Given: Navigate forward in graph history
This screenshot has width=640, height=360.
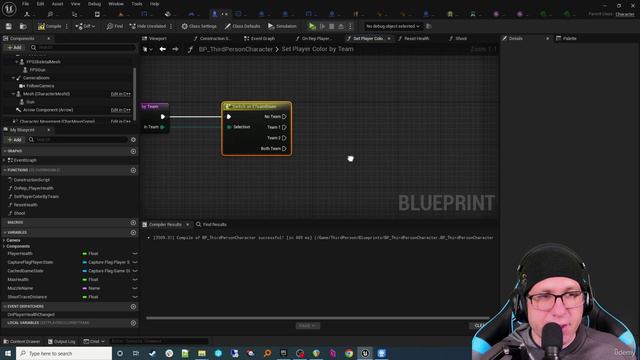Looking at the screenshot, I should coord(175,49).
